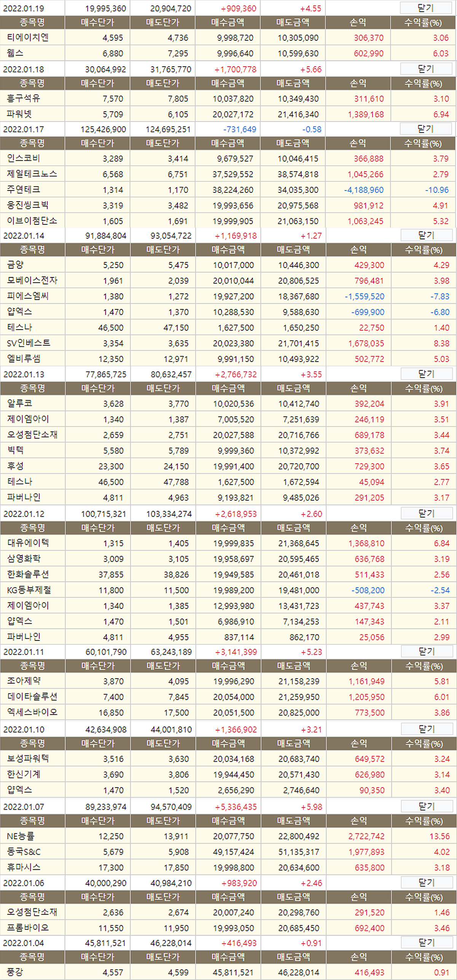This screenshot has height=980, width=457.
Task: Select the 알루코 entry
Action: tap(20, 404)
